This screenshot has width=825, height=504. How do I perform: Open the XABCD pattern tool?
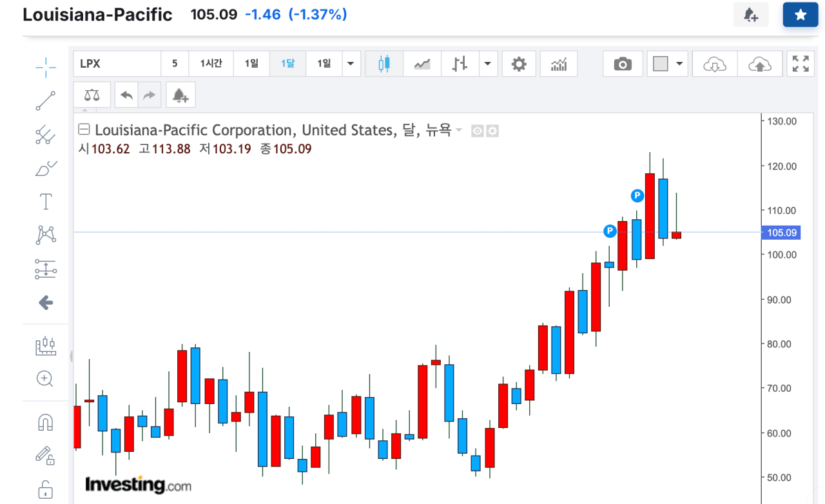click(46, 235)
